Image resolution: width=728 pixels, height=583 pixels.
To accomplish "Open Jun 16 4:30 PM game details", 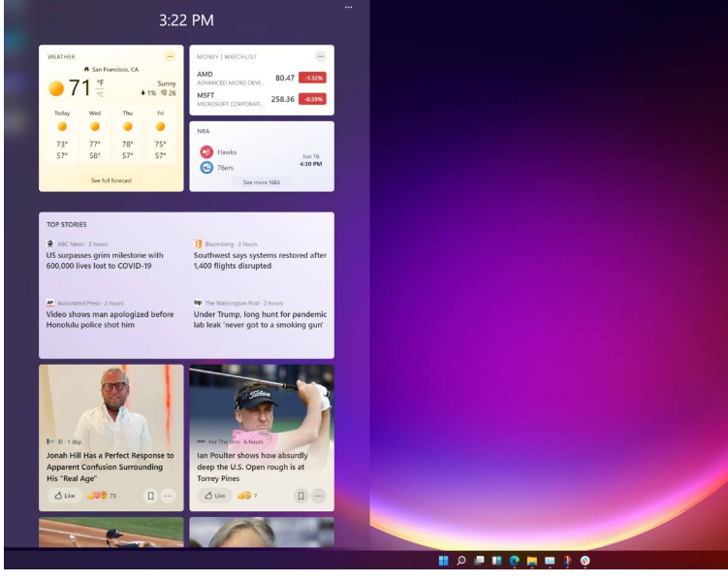I will pyautogui.click(x=310, y=160).
